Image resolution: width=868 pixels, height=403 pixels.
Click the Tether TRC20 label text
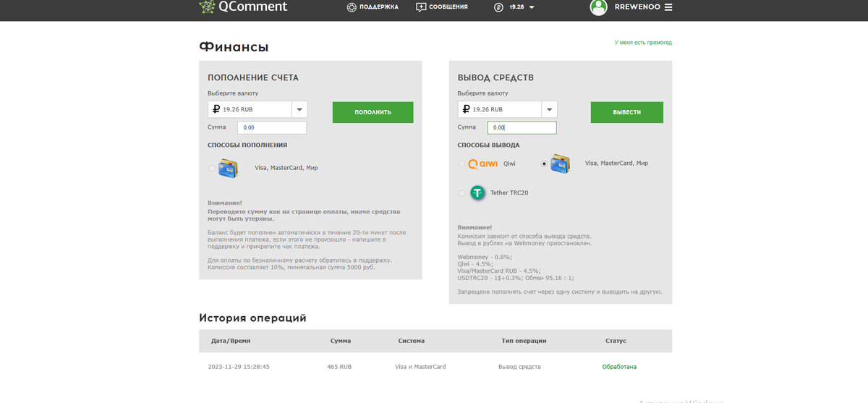click(510, 193)
